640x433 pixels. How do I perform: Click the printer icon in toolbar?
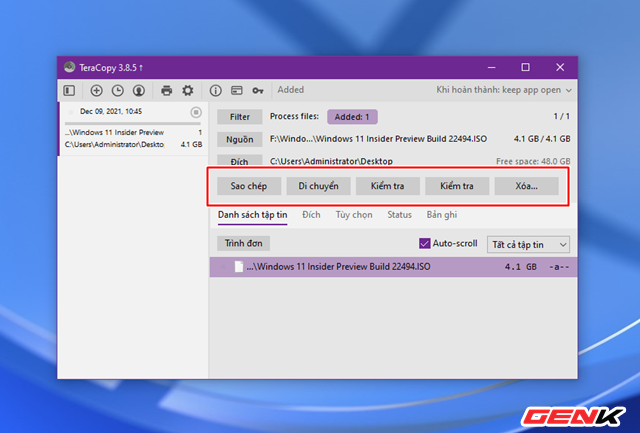[x=167, y=90]
